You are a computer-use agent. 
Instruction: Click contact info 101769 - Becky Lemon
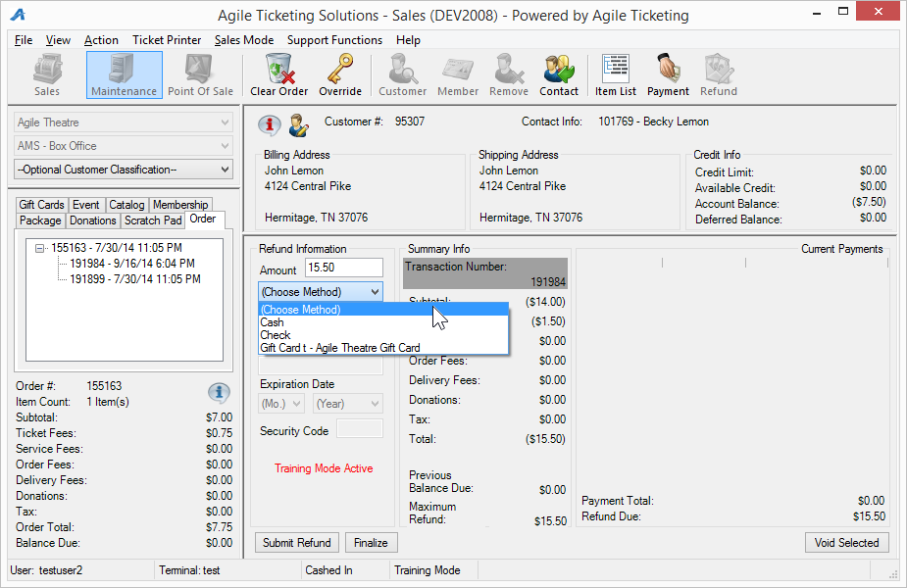coord(653,122)
